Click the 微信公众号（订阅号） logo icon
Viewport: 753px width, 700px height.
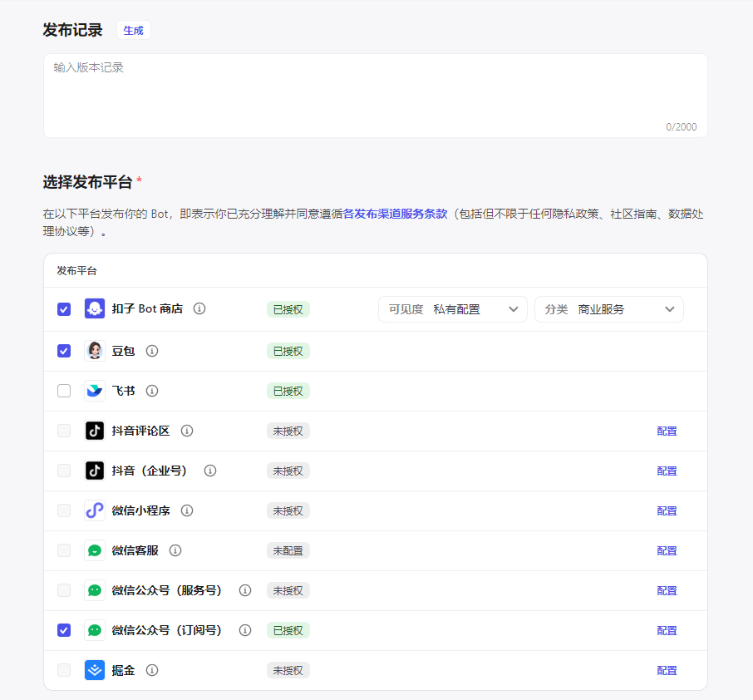pyautogui.click(x=95, y=630)
